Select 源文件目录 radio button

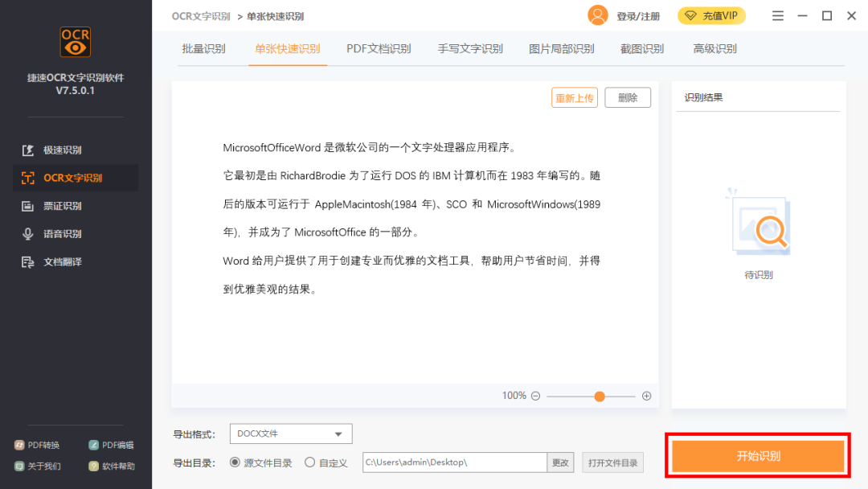(x=235, y=462)
